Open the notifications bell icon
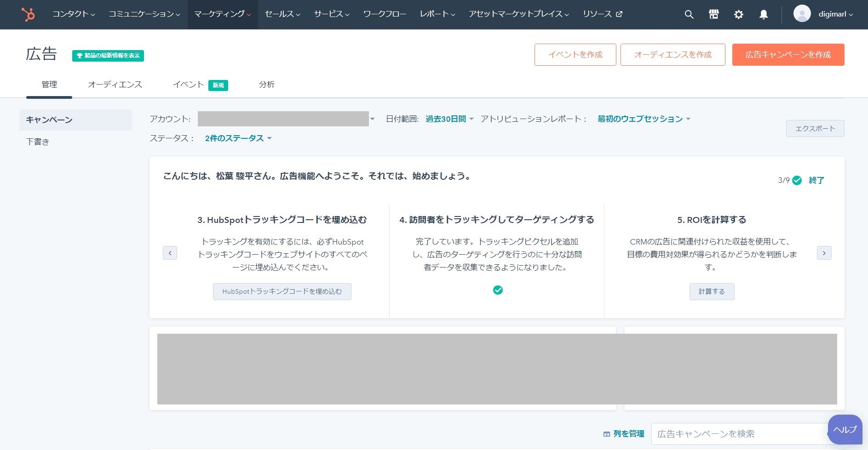Screen dimensions: 868x450 pyautogui.click(x=763, y=14)
